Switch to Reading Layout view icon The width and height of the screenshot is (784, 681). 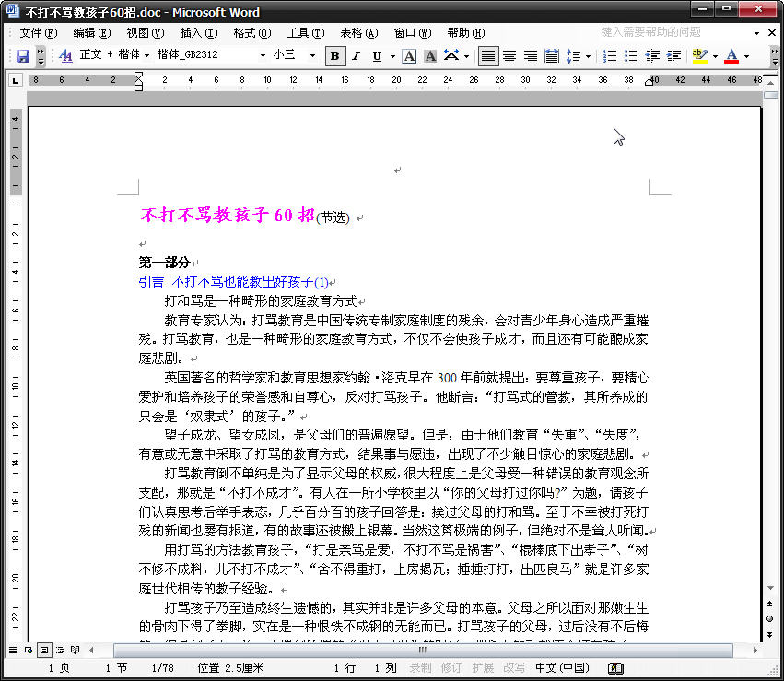pyautogui.click(x=75, y=650)
